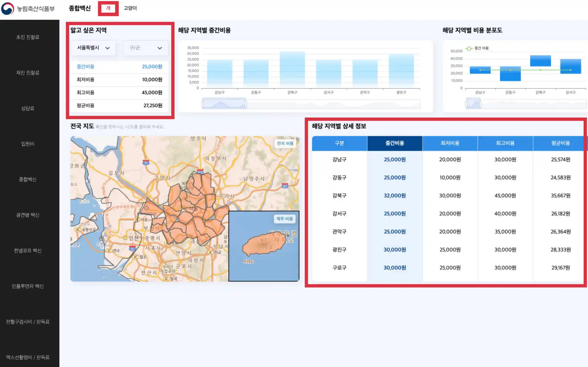Click the 관악구 row label in the table
Screen dimensions: 588x367
tap(339, 232)
